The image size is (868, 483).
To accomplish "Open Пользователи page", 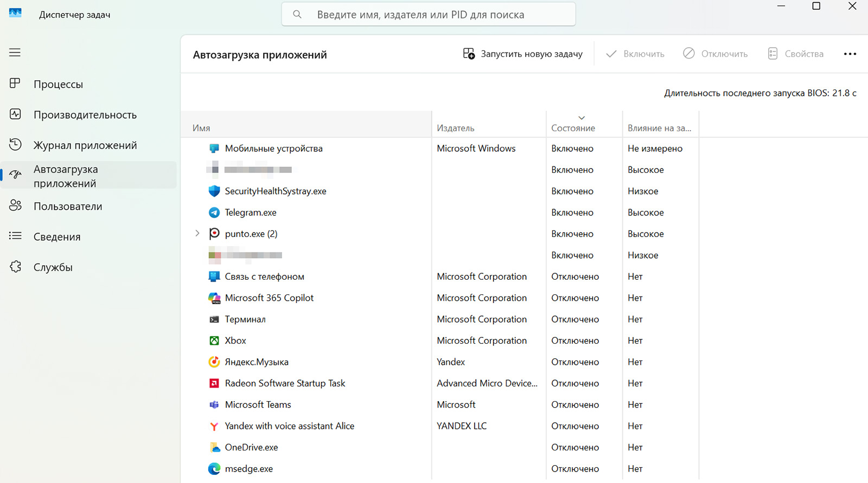I will click(68, 207).
